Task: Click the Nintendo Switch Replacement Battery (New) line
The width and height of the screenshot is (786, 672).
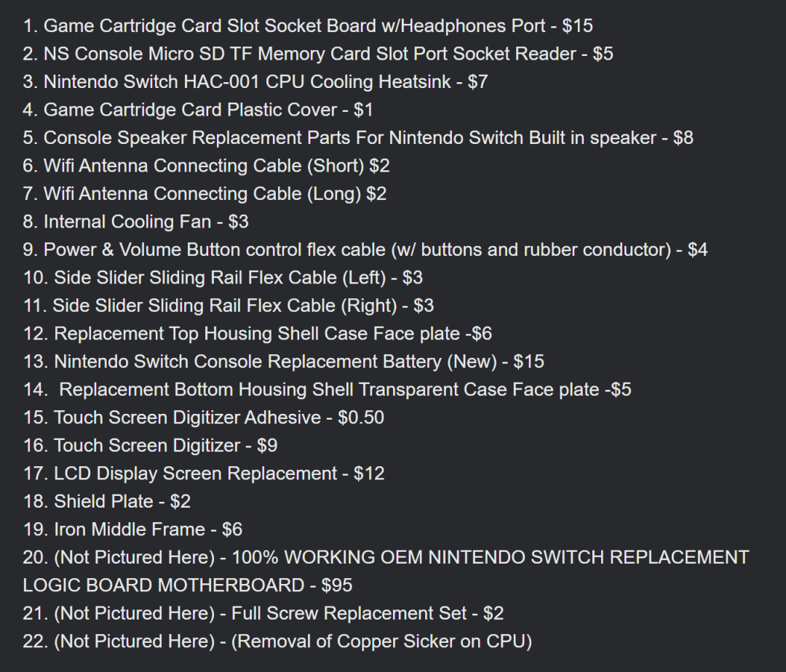Action: click(284, 362)
